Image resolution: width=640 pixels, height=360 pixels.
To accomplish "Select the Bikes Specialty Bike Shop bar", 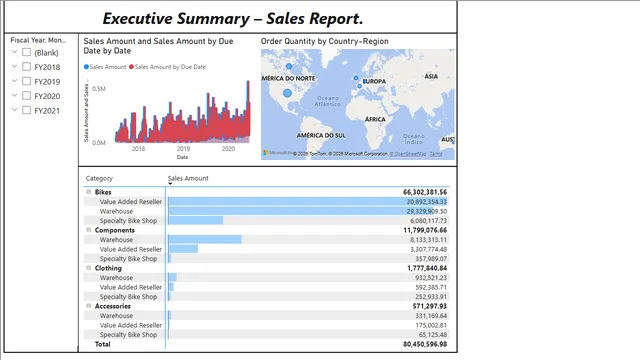I will pyautogui.click(x=196, y=220).
